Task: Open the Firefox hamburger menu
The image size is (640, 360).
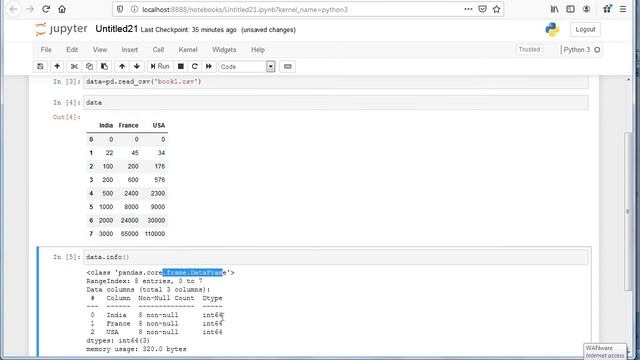Action: coord(623,9)
